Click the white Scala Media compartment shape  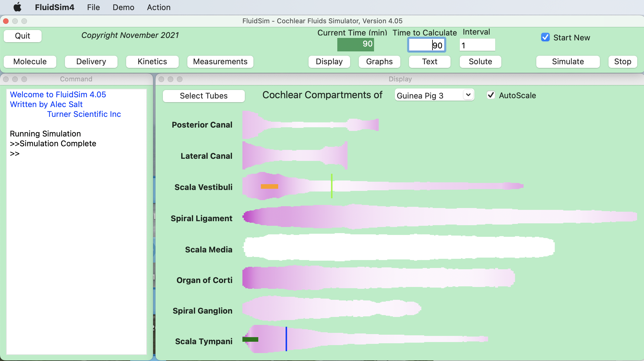point(398,247)
